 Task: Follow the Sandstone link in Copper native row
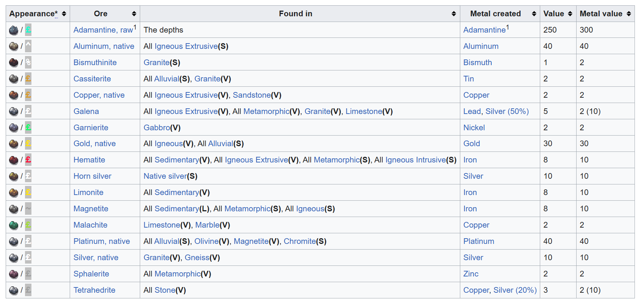(x=252, y=95)
